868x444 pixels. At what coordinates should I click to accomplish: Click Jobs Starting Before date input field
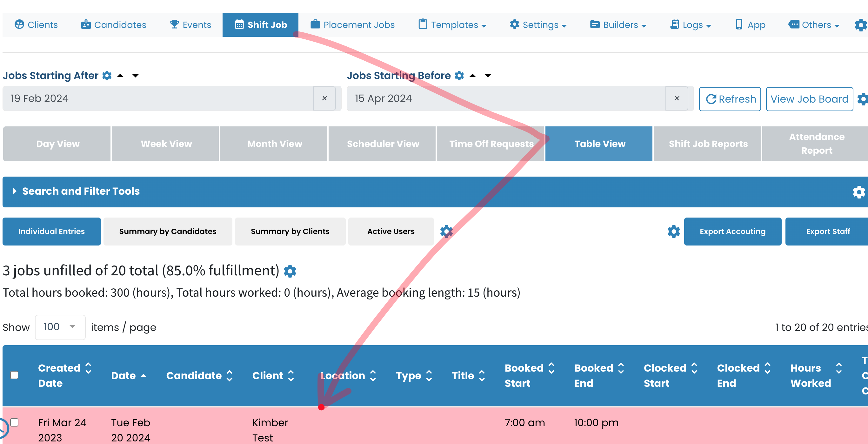click(x=505, y=98)
